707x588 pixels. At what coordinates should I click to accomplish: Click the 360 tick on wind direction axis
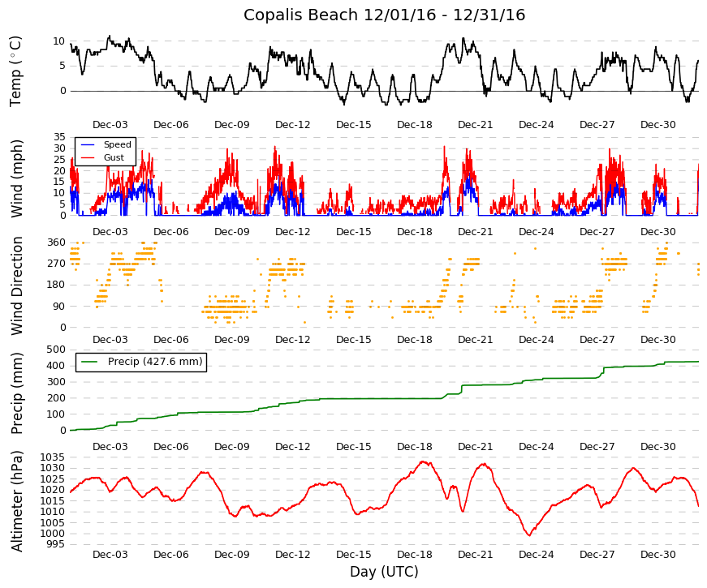pyautogui.click(x=56, y=242)
